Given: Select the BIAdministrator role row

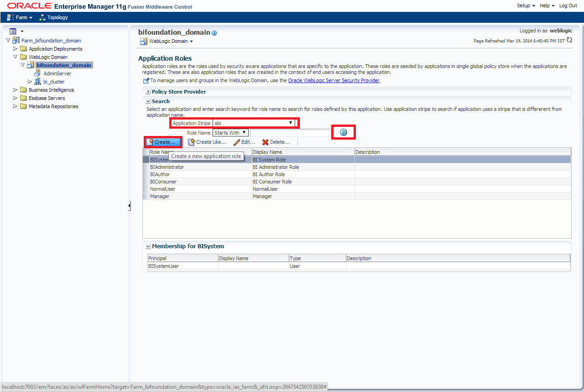Looking at the screenshot, I should point(356,167).
